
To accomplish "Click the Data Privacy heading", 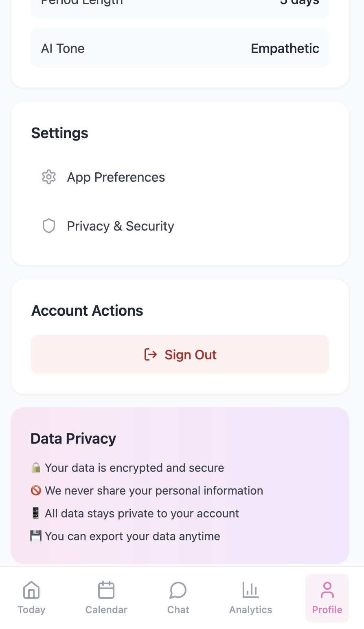I will click(x=73, y=439).
